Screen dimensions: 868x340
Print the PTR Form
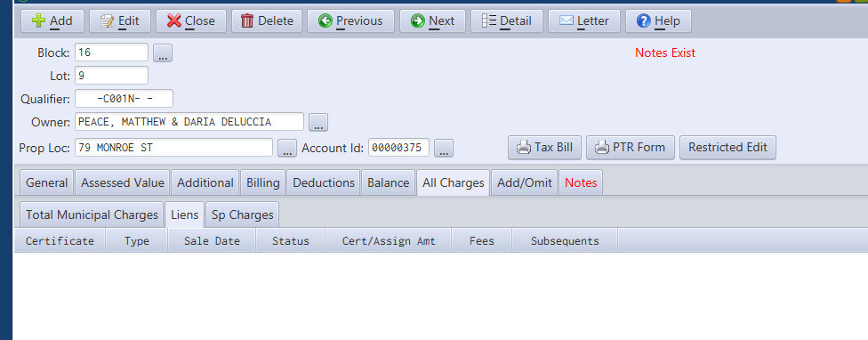click(x=631, y=148)
